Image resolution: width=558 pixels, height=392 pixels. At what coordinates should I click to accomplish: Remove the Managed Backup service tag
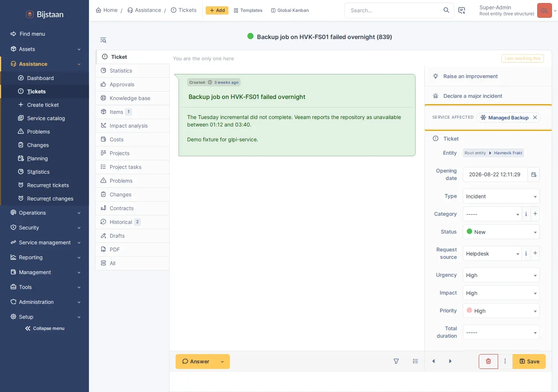[535, 118]
